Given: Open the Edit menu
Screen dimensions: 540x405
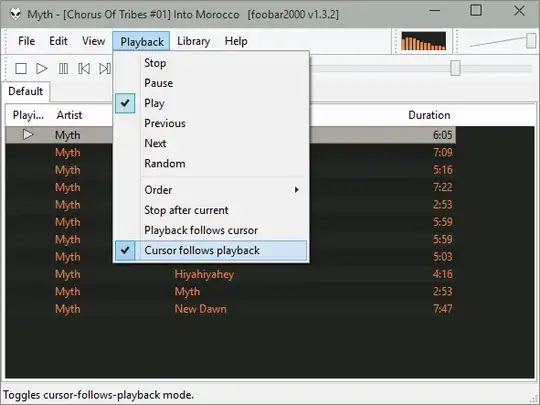Looking at the screenshot, I should [x=58, y=41].
